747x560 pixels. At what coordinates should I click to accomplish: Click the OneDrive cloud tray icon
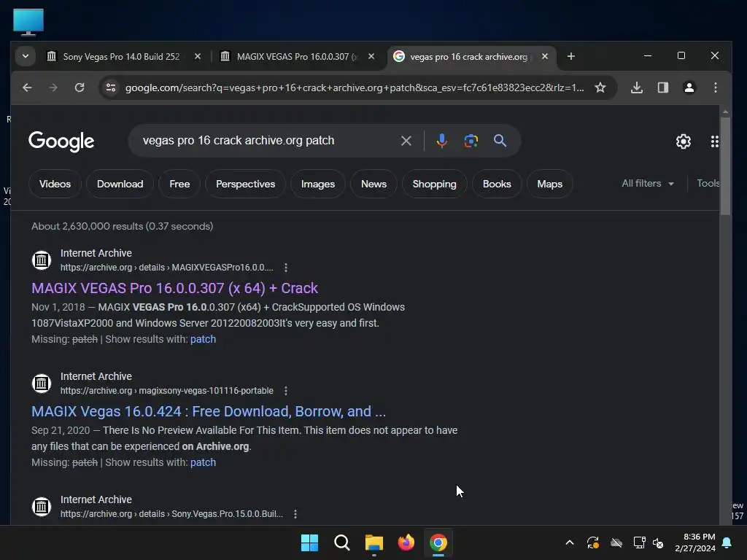pyautogui.click(x=616, y=542)
